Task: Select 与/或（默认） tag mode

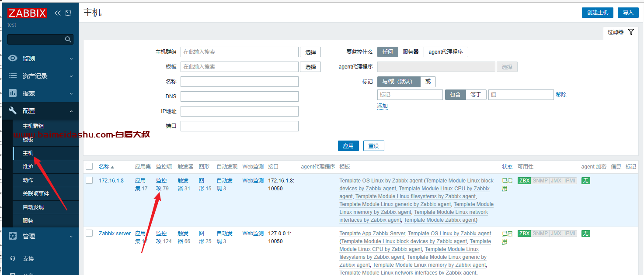Action: tap(399, 82)
